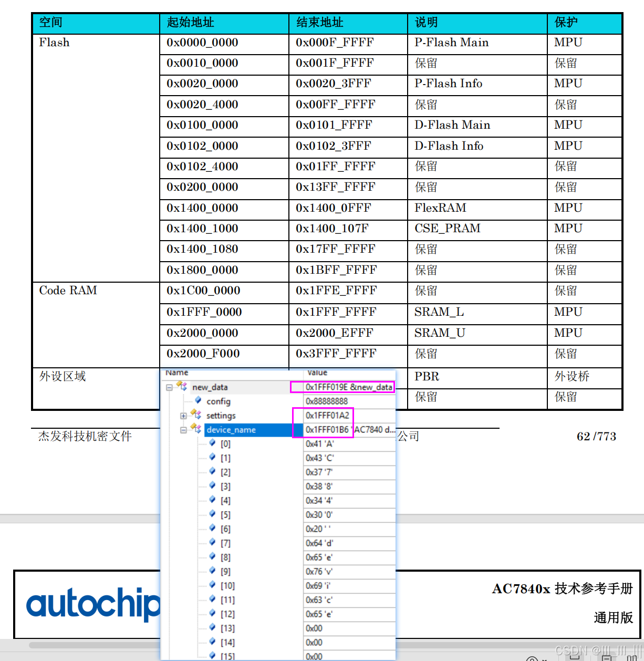Click the icon beside element [11]
The height and width of the screenshot is (661, 644).
pyautogui.click(x=212, y=599)
